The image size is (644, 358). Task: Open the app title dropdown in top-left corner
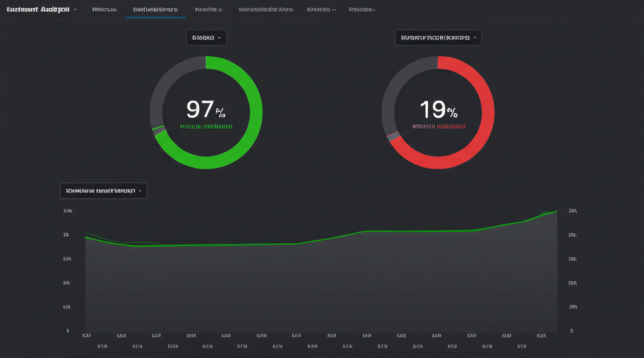[x=42, y=9]
